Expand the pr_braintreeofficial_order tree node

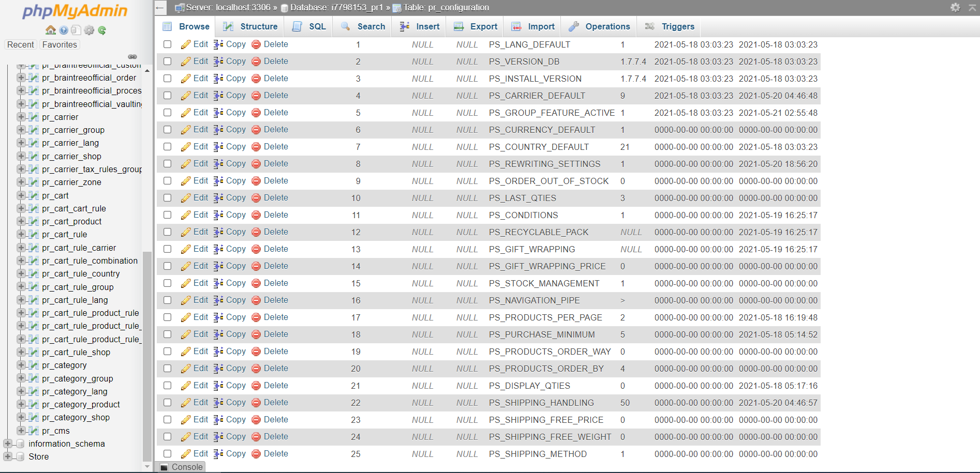[21, 78]
